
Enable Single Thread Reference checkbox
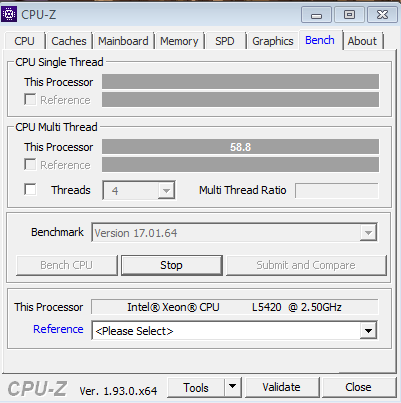coord(30,99)
